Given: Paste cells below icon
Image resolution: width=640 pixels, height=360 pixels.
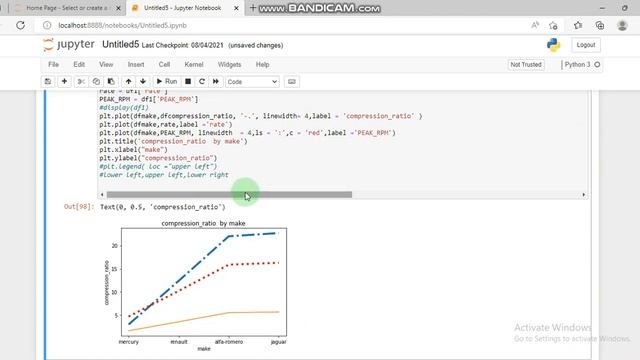Looking at the screenshot, I should tap(111, 82).
